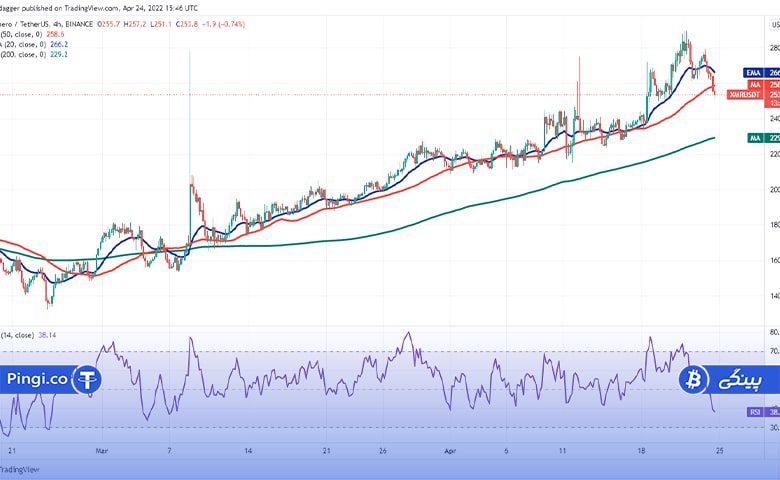This screenshot has height=480, width=780.
Task: Click the 160 level on price axis
Action: coord(775,260)
